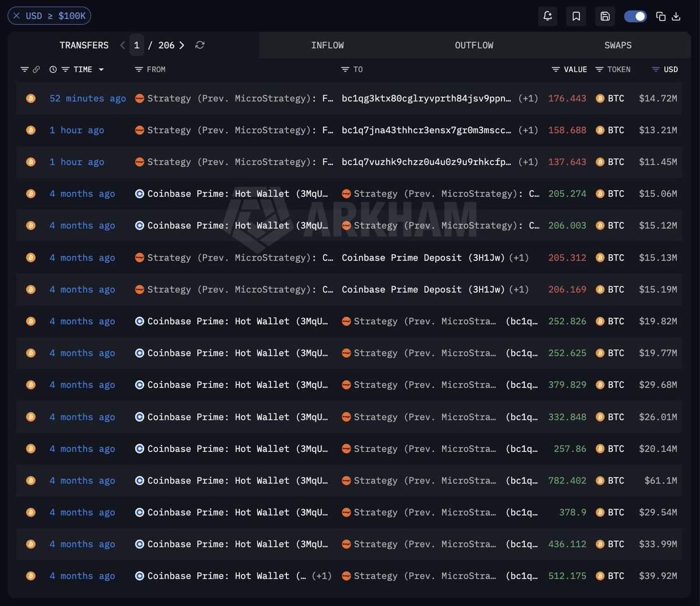Toggle the blue switch in top toolbar
Viewport: 700px width, 606px height.
pos(635,16)
